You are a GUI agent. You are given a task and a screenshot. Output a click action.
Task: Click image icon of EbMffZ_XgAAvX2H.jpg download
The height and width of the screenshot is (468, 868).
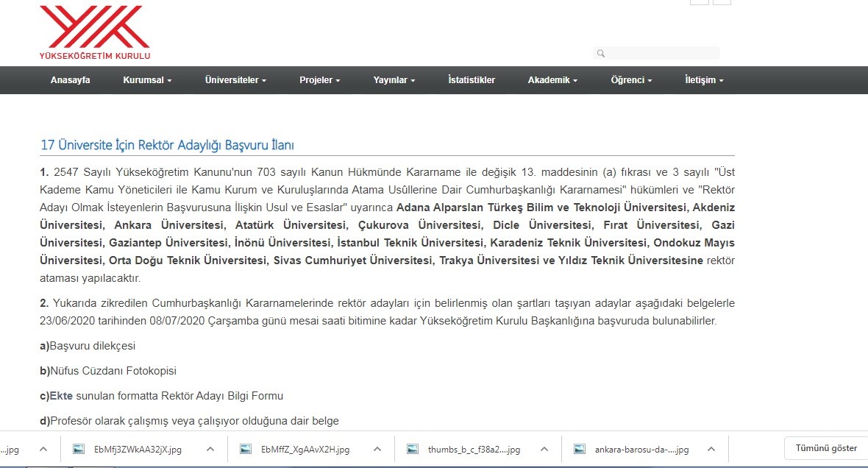246,449
